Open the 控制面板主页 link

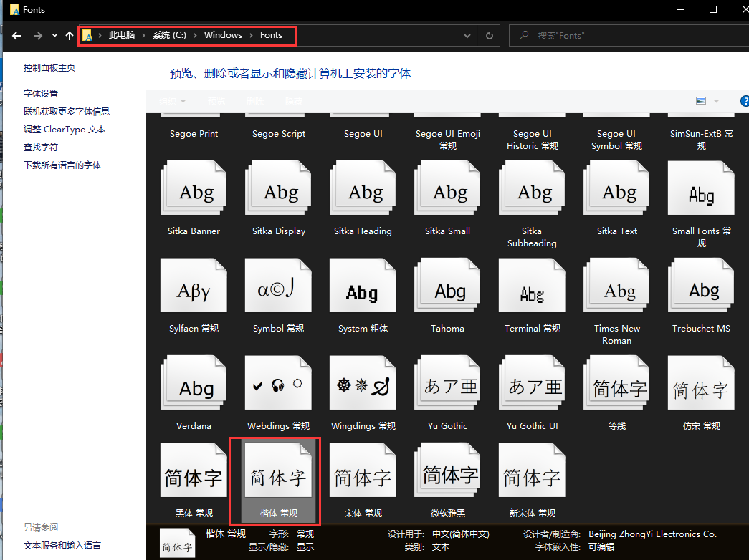[49, 68]
